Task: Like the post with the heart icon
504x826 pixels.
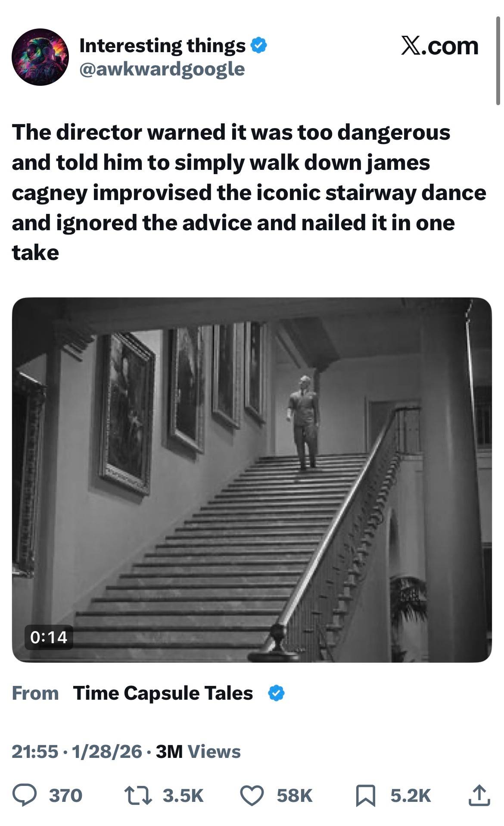Action: pyautogui.click(x=252, y=795)
